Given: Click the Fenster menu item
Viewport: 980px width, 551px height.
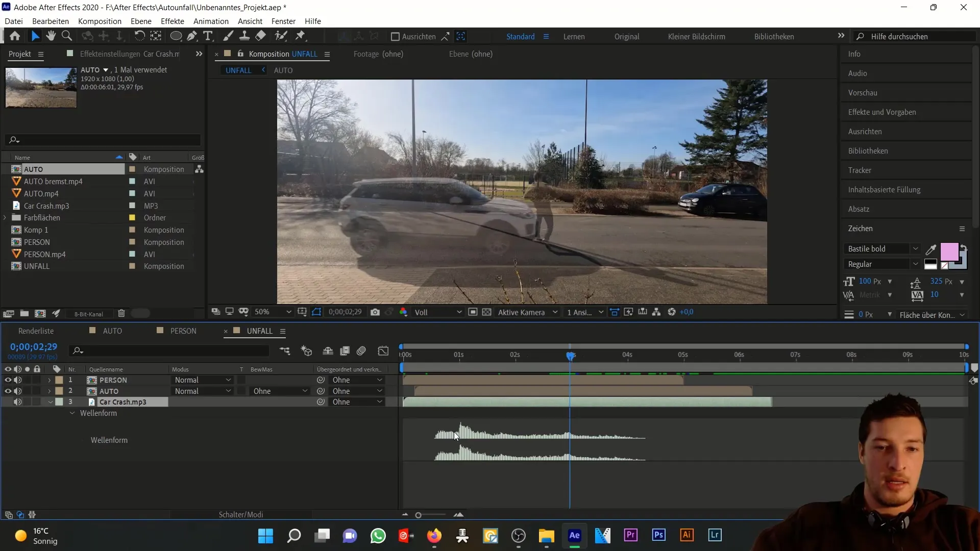Looking at the screenshot, I should point(283,21).
